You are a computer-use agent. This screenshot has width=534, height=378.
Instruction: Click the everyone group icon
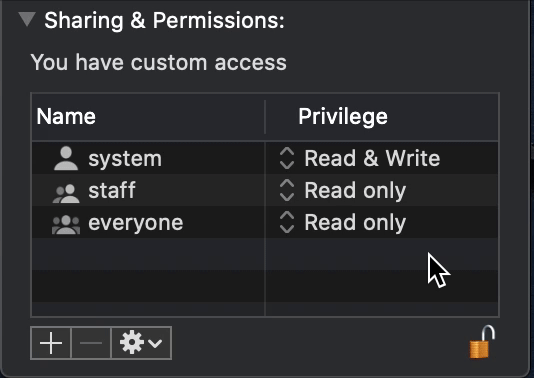click(x=66, y=225)
